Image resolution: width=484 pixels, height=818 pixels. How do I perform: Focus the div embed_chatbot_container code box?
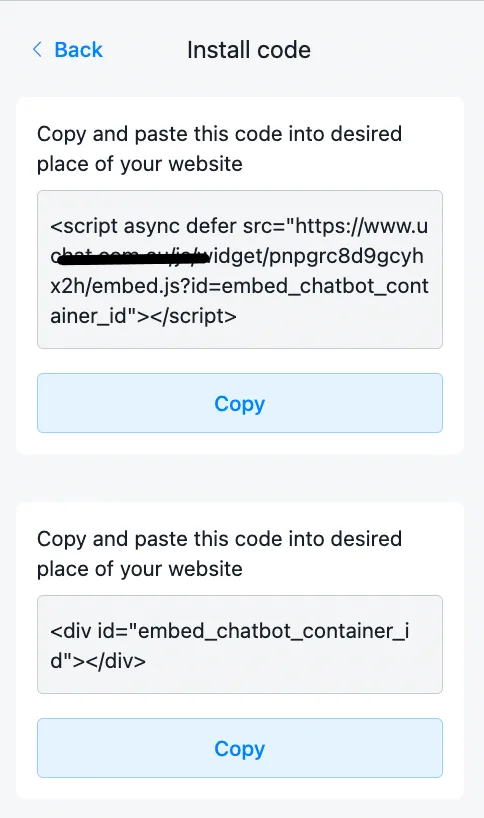[x=240, y=644]
